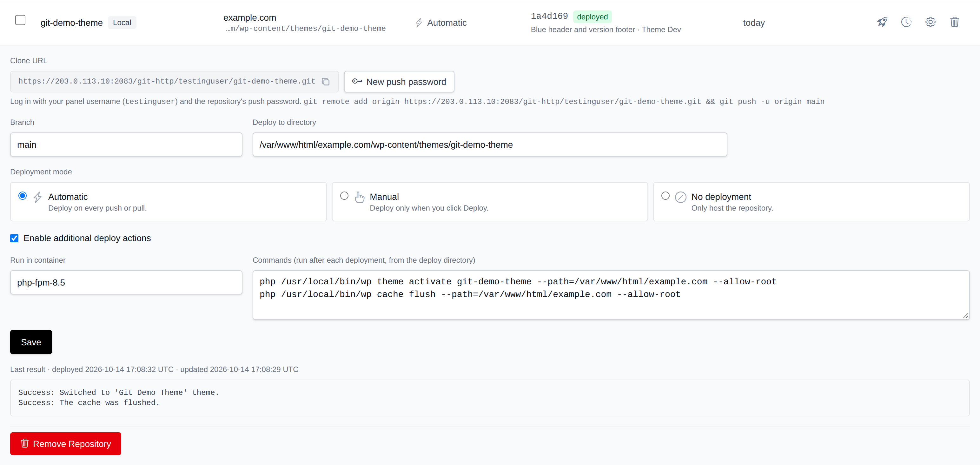Screen dimensions: 980x465
Task: Toggle Enable additional deploy actions checkbox
Action: pos(15,239)
